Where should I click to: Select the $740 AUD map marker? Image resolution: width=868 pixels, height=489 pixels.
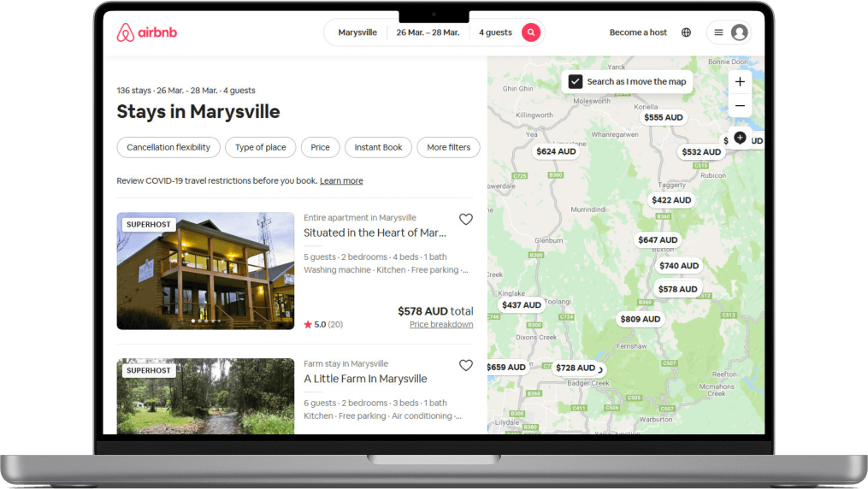coord(679,266)
